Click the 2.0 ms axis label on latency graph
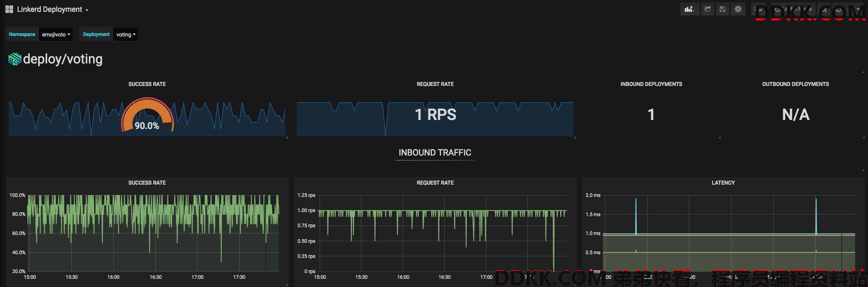The width and height of the screenshot is (868, 287). tap(593, 195)
